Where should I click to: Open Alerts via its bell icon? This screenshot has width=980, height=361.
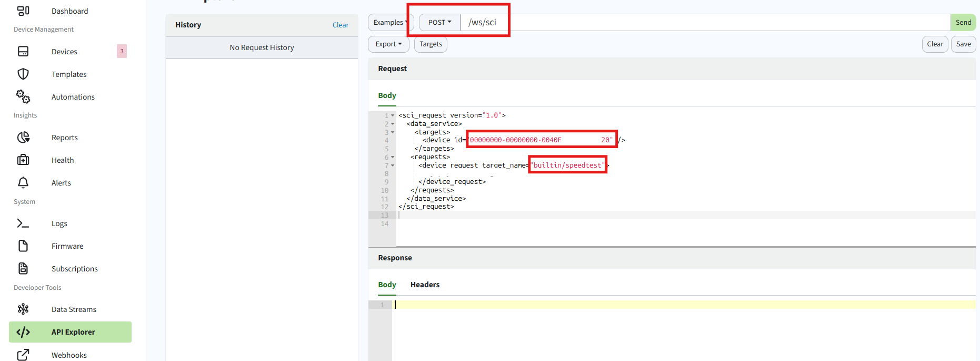[23, 183]
